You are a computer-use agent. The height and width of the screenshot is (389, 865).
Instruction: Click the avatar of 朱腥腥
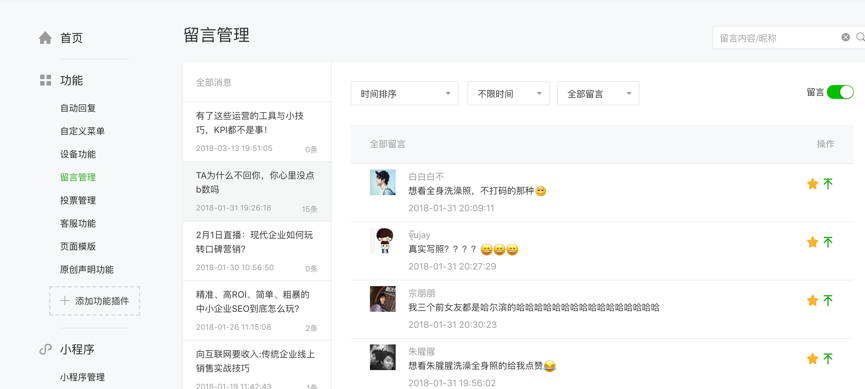pos(382,357)
